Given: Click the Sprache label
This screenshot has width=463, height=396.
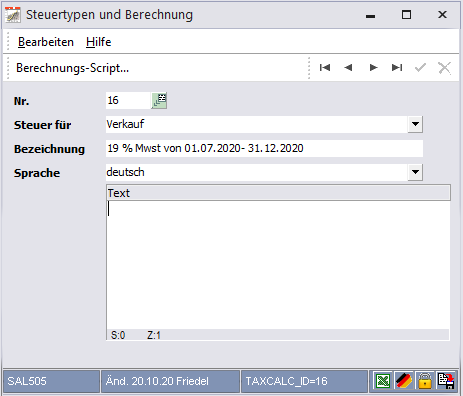Looking at the screenshot, I should (37, 173).
